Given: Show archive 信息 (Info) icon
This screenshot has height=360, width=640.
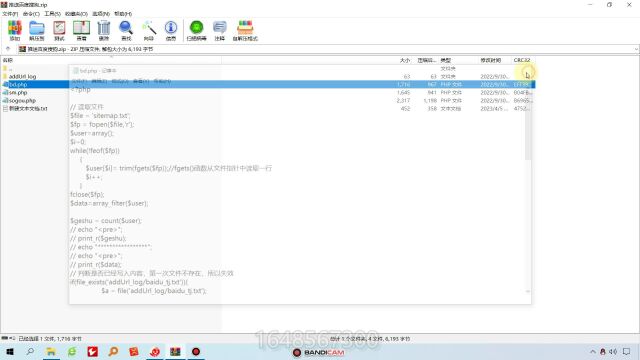Looking at the screenshot, I should 171,31.
